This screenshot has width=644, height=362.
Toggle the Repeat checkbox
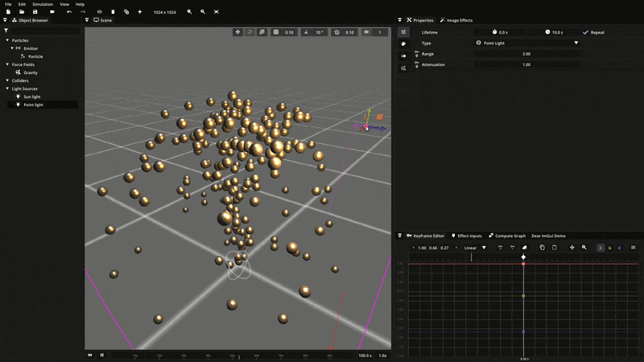(585, 32)
